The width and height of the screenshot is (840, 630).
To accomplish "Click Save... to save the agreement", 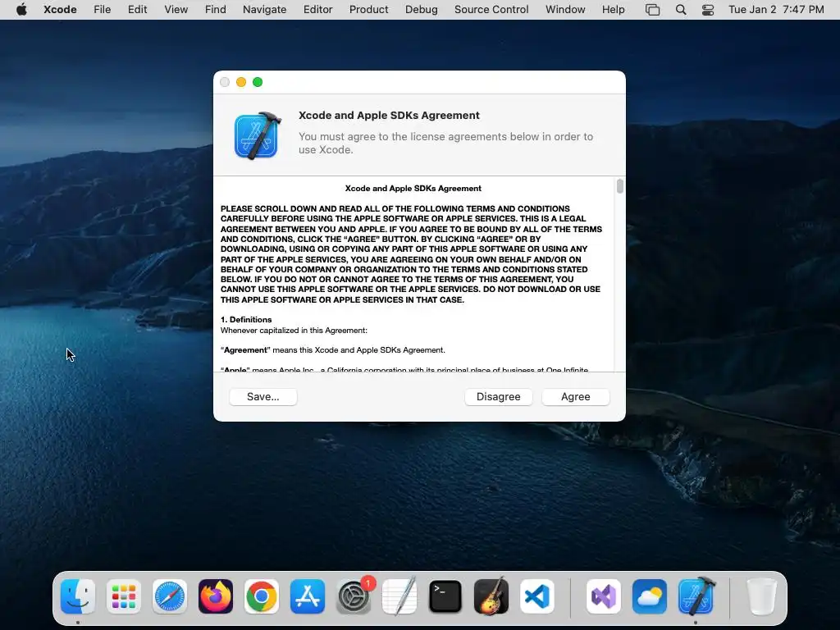I will tap(263, 397).
